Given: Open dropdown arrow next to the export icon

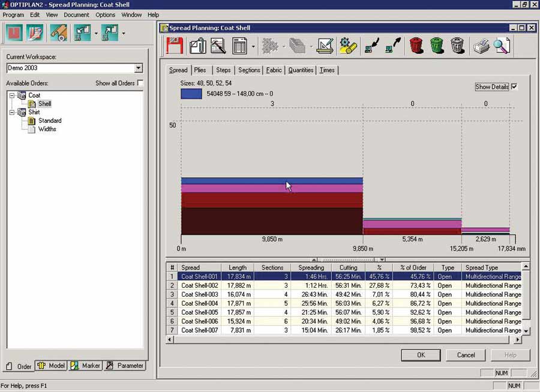Looking at the screenshot, I should [x=123, y=34].
